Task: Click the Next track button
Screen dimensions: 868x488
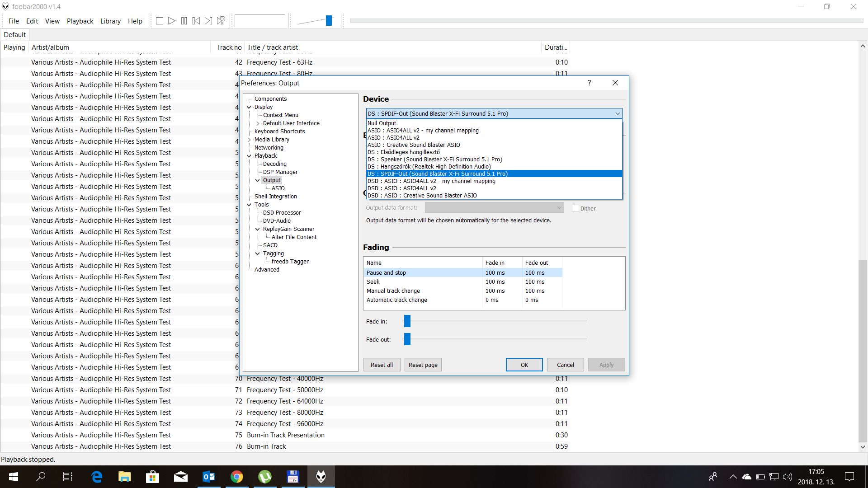Action: [208, 21]
